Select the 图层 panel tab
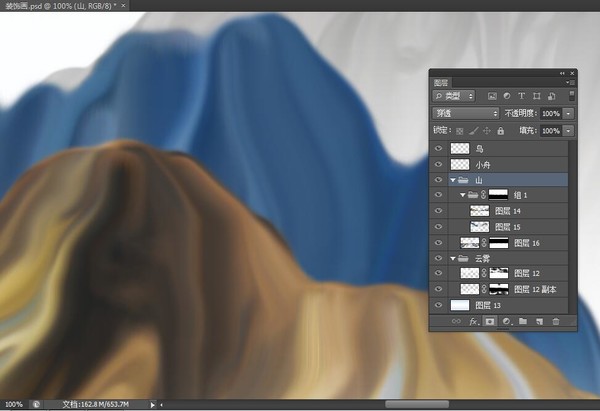 click(441, 83)
